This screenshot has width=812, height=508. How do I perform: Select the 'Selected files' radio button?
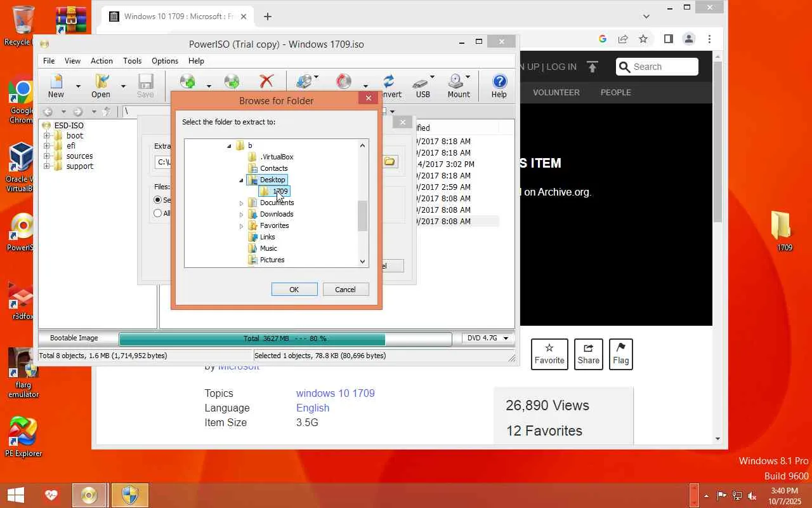157,199
